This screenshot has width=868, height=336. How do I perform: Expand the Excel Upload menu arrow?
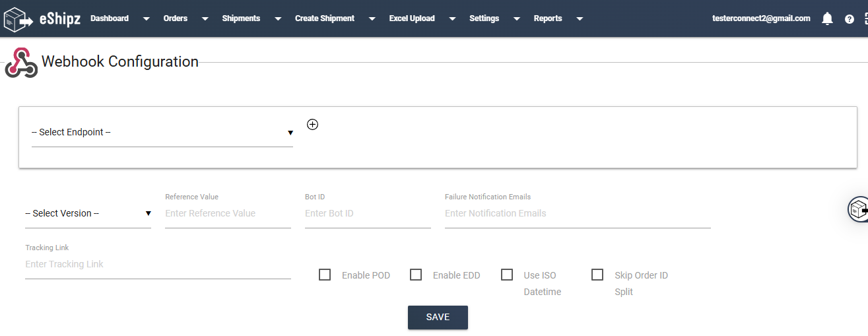(x=452, y=19)
